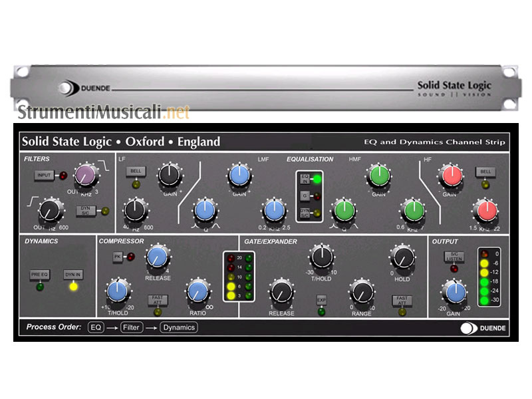
Task: Click the gate/expander Hold knob
Action: (402, 256)
